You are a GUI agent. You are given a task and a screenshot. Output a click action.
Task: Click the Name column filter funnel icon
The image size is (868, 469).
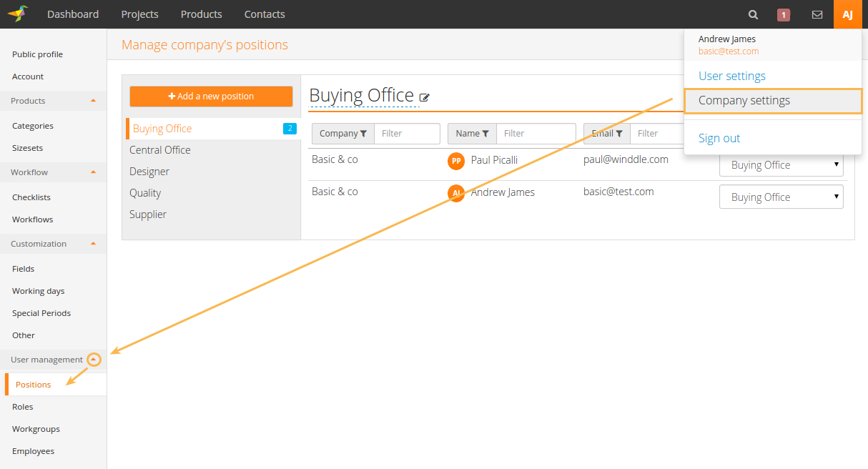pos(485,134)
